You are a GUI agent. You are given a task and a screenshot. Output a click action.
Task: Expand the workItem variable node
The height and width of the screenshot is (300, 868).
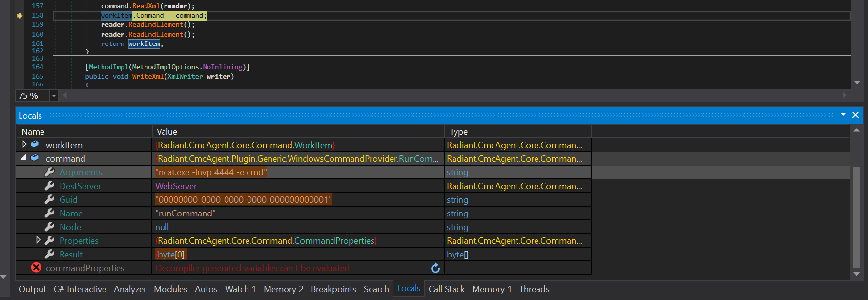[24, 144]
